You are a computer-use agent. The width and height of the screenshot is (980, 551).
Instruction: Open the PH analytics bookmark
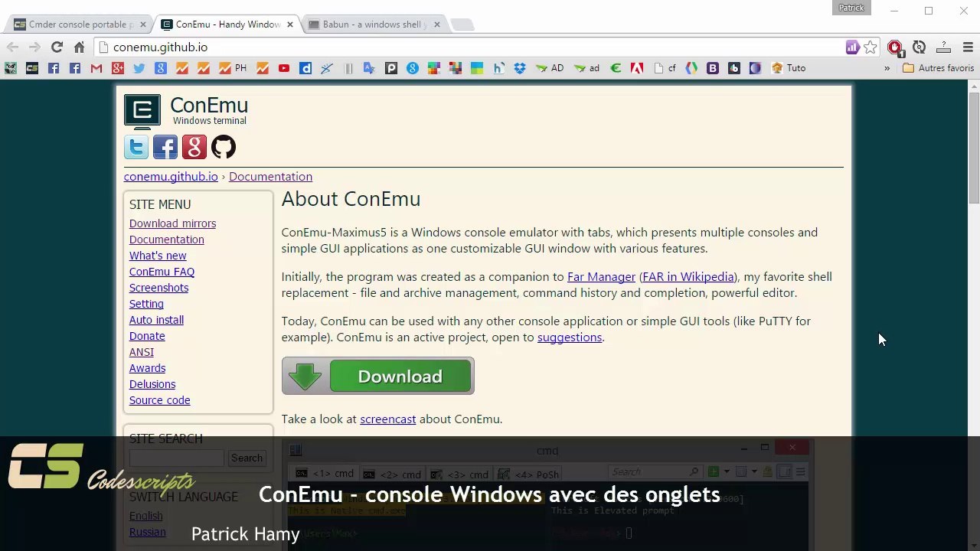[233, 68]
